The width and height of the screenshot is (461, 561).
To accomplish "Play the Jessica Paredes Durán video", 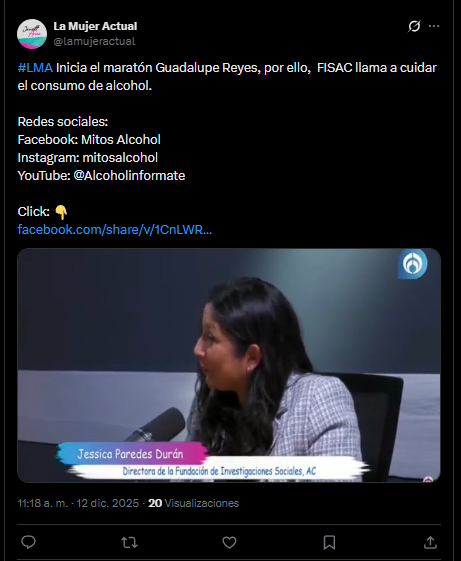I will [229, 365].
